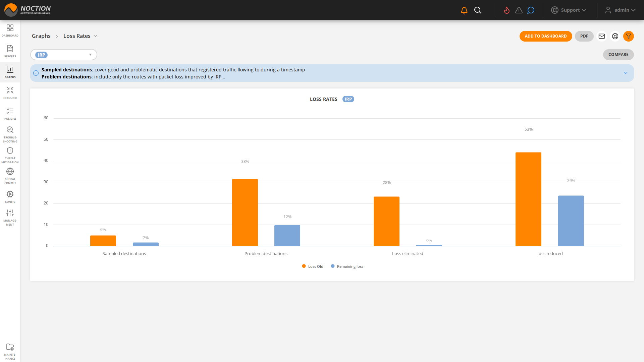Open the notifications bell icon
644x362 pixels.
coord(464,10)
